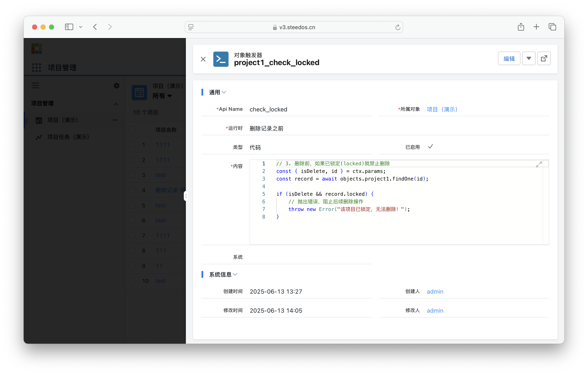Click the 运行时 value 删除记录之前

[x=266, y=128]
